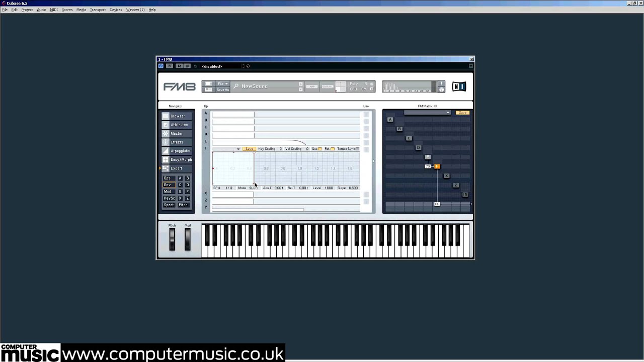Image resolution: width=644 pixels, height=362 pixels.
Task: Click the plugin power activate button
Action: point(161,66)
